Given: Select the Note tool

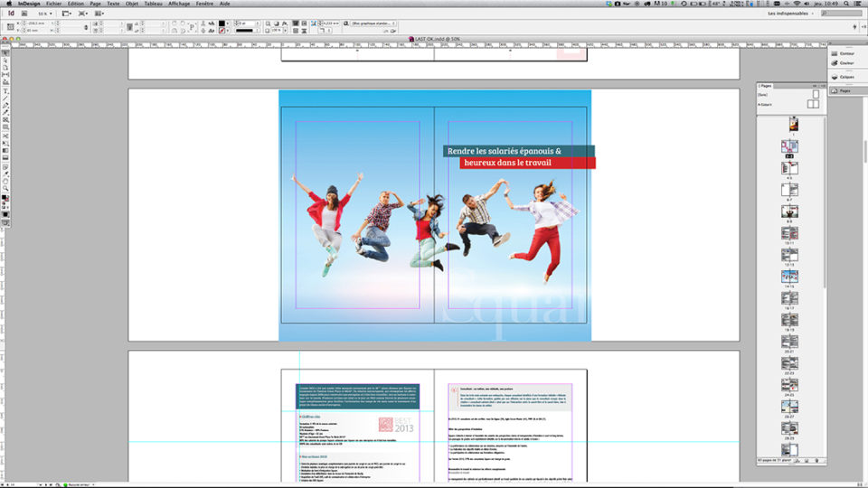Looking at the screenshot, I should pos(5,166).
